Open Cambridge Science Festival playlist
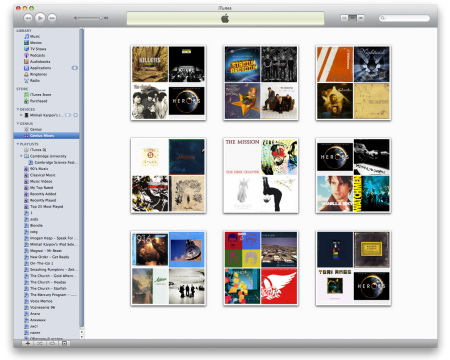The width and height of the screenshot is (450, 360). 47,162
